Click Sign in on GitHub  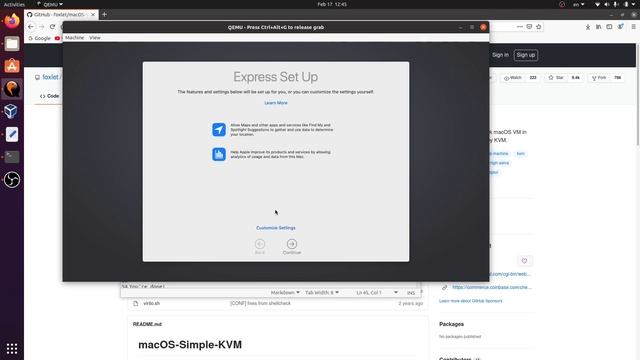[x=500, y=55]
